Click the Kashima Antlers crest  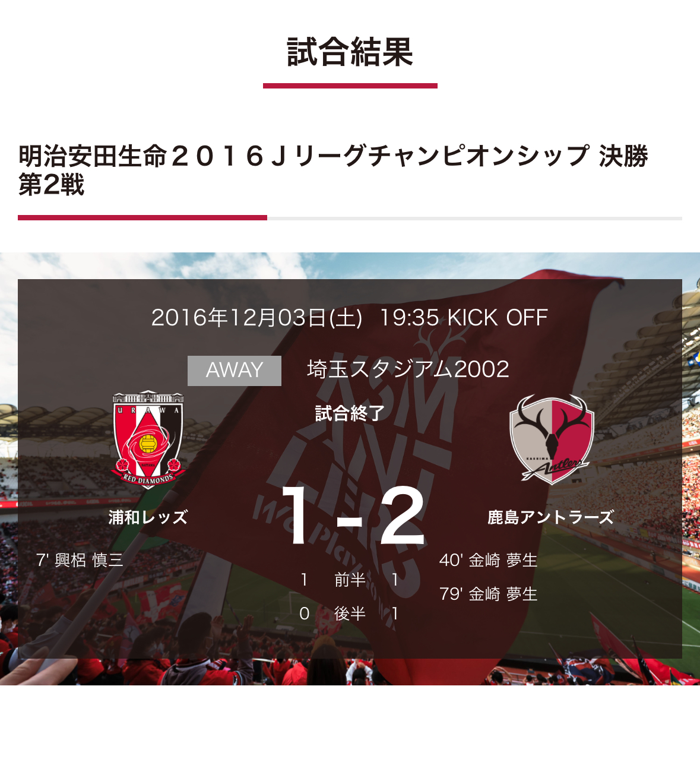click(x=552, y=439)
